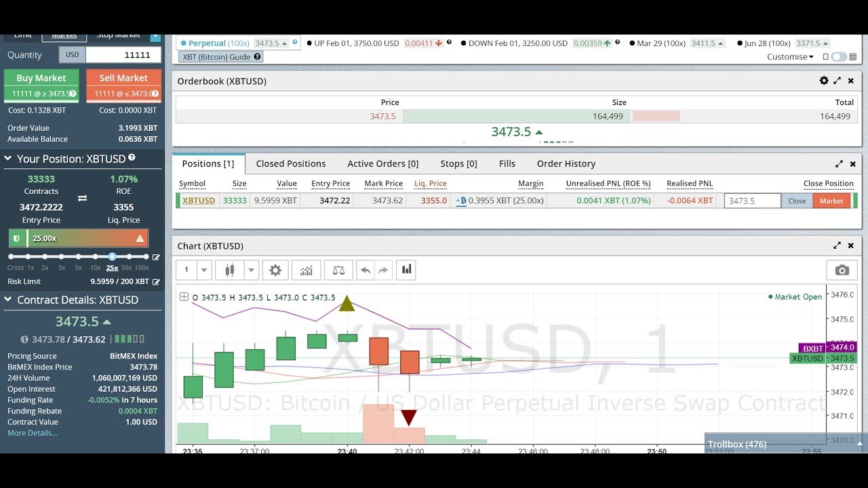Toggle the layout switch next to Customise
The image size is (868, 488).
839,57
